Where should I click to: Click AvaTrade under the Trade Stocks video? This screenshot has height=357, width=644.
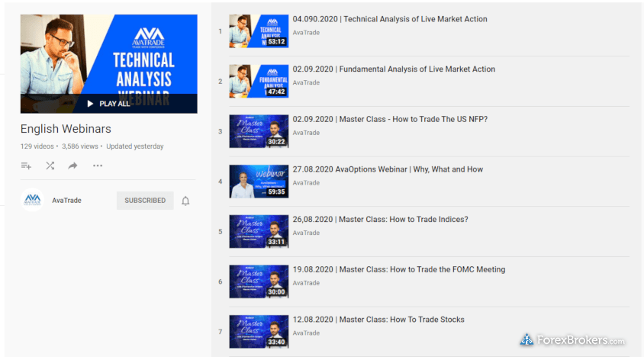[x=306, y=333]
